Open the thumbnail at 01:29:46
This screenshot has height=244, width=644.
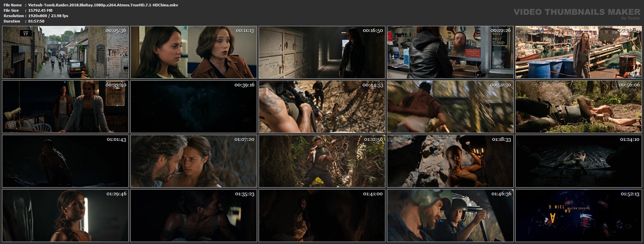click(65, 215)
